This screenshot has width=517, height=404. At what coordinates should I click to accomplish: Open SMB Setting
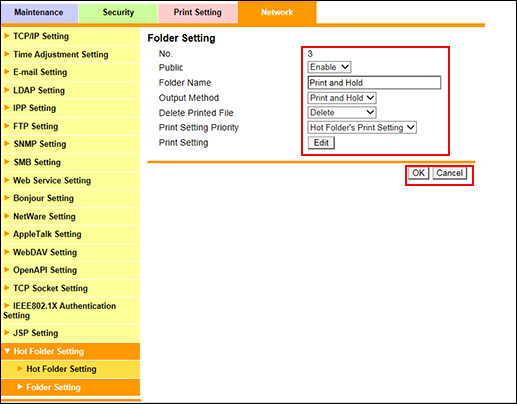coord(70,162)
